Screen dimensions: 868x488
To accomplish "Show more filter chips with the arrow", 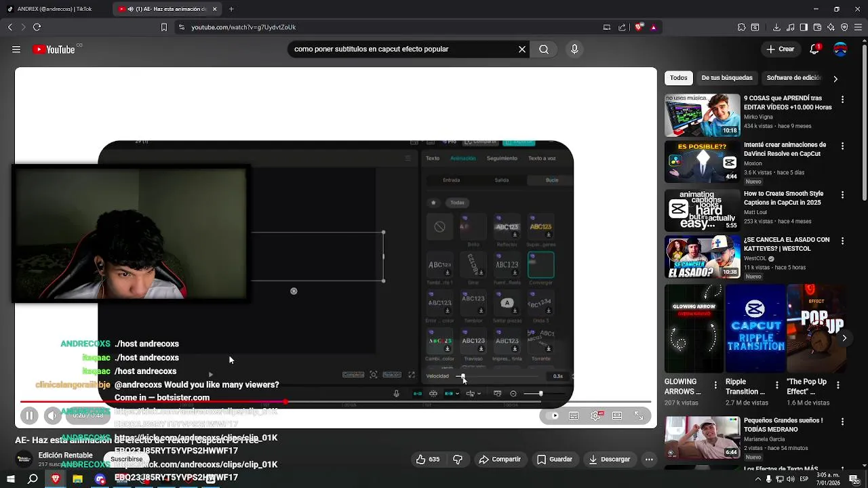I will [835, 79].
